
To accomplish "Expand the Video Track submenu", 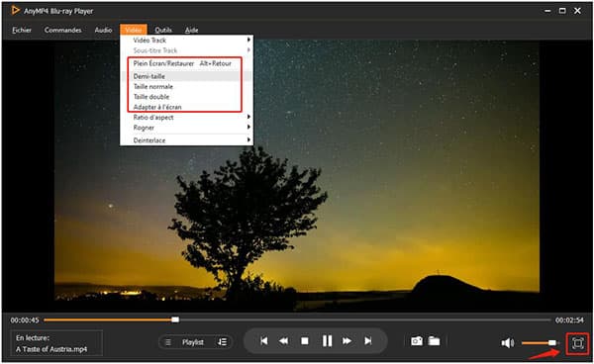I will 186,41.
